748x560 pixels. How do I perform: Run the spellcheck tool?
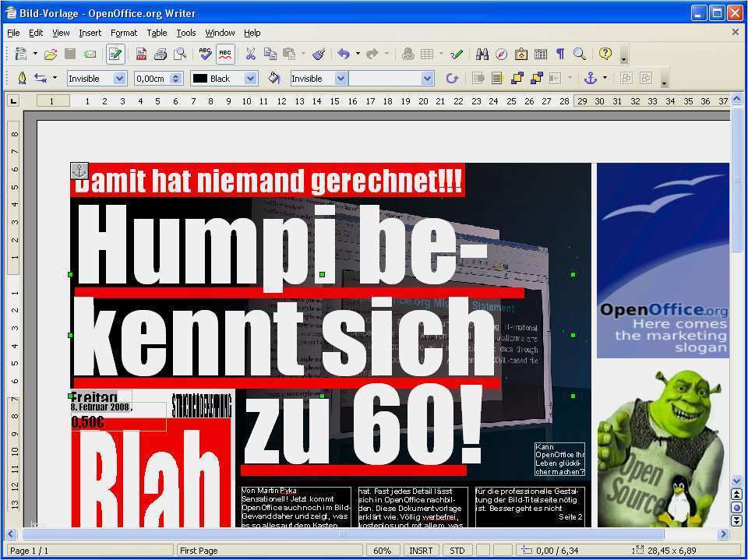point(205,54)
